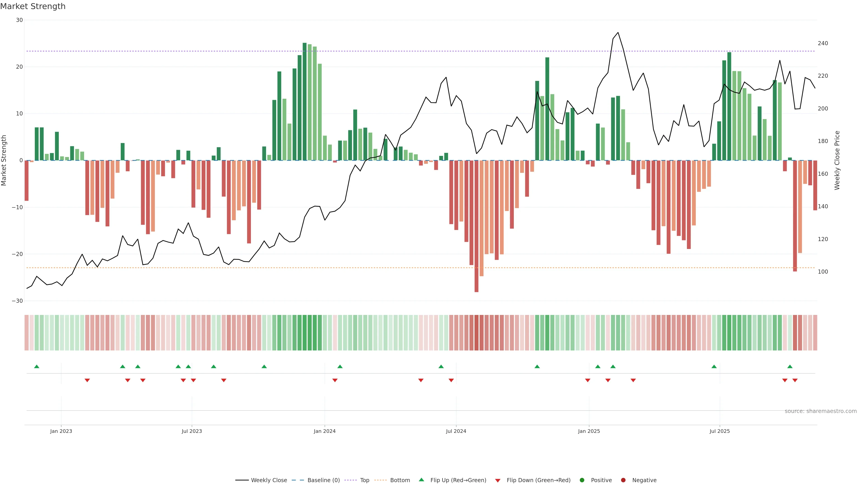Click the last red flip-down triangle marker
The height and width of the screenshot is (488, 868).
(795, 380)
